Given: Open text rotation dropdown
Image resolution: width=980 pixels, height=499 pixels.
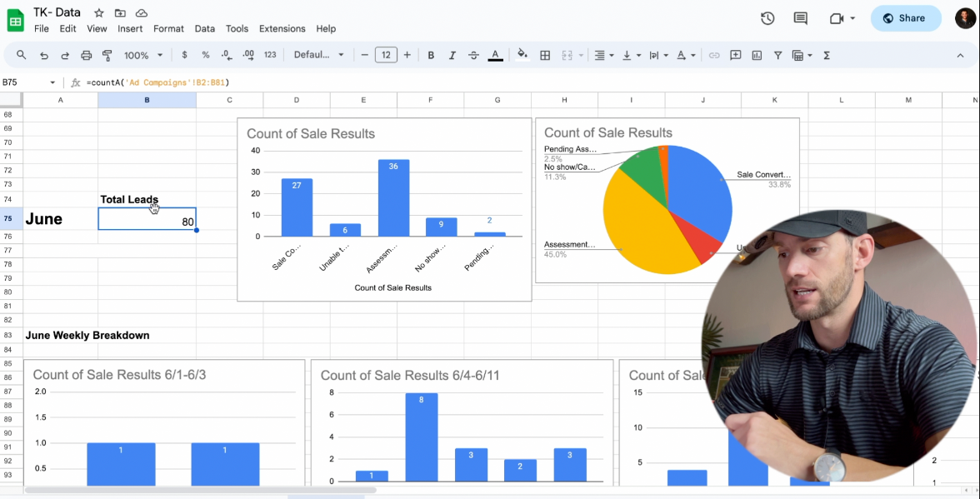Looking at the screenshot, I should pos(687,55).
